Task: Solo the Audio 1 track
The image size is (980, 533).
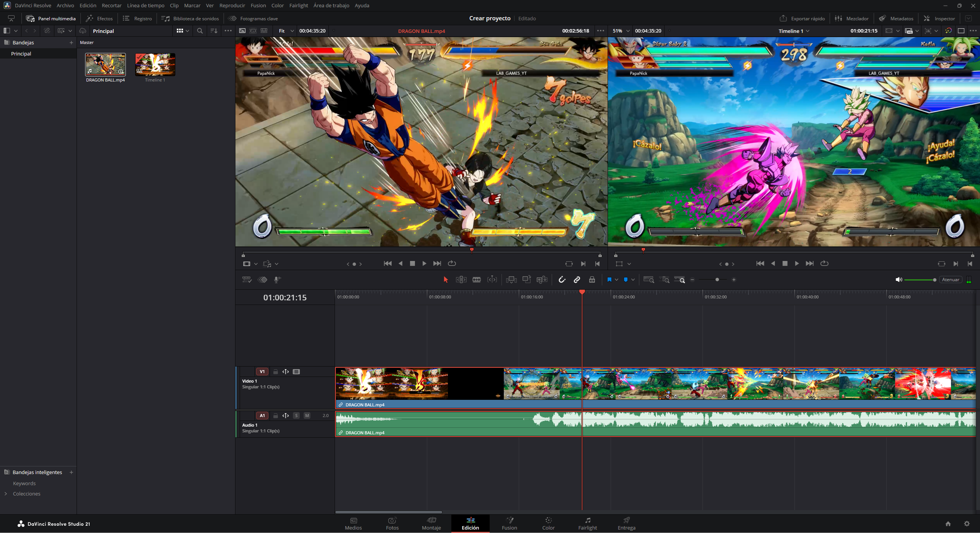Action: (296, 416)
